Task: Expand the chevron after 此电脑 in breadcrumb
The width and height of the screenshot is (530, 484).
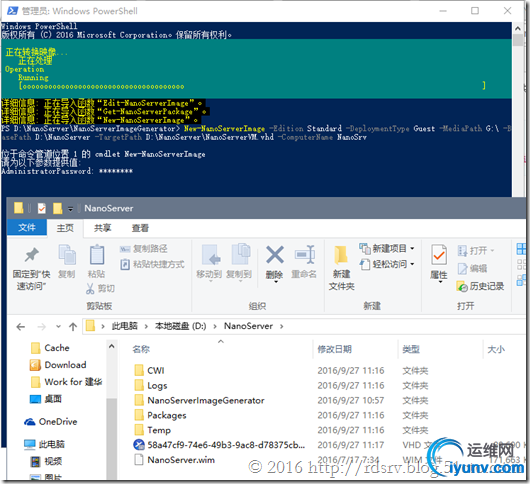Action: pos(146,326)
